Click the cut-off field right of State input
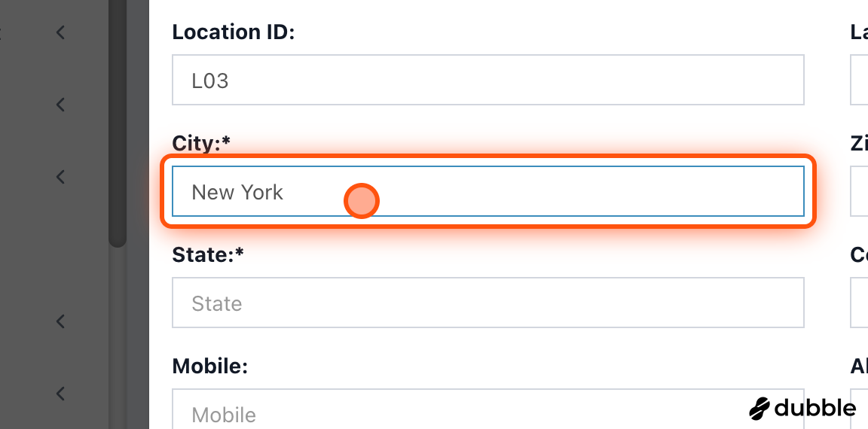The image size is (868, 429). (859, 303)
